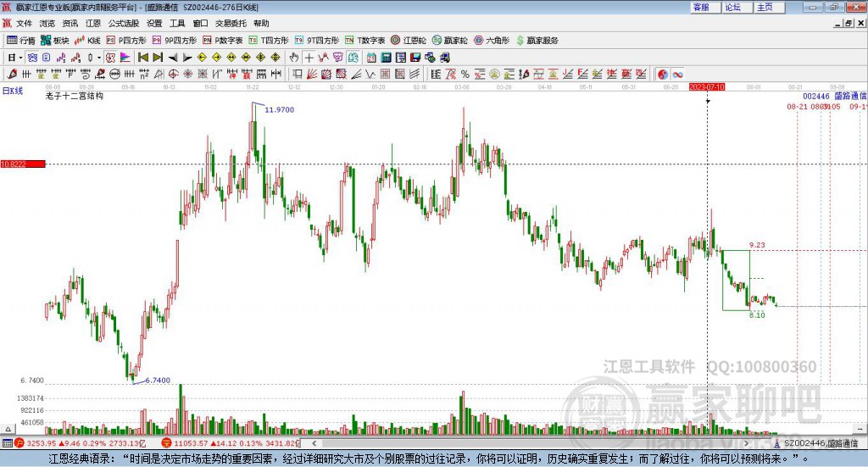Click the red floppy disk save icon
Viewport: 868px width, 467px height.
tap(415, 58)
